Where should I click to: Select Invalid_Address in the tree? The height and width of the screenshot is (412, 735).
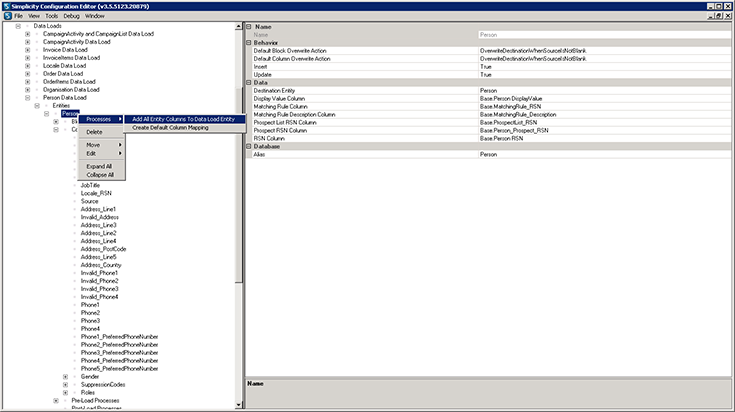point(99,217)
